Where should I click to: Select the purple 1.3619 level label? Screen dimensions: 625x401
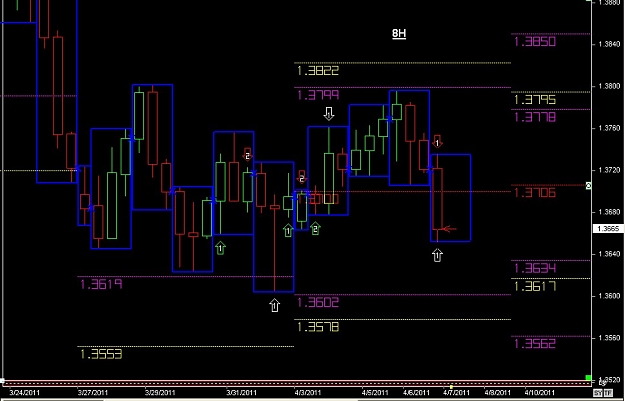click(x=101, y=284)
